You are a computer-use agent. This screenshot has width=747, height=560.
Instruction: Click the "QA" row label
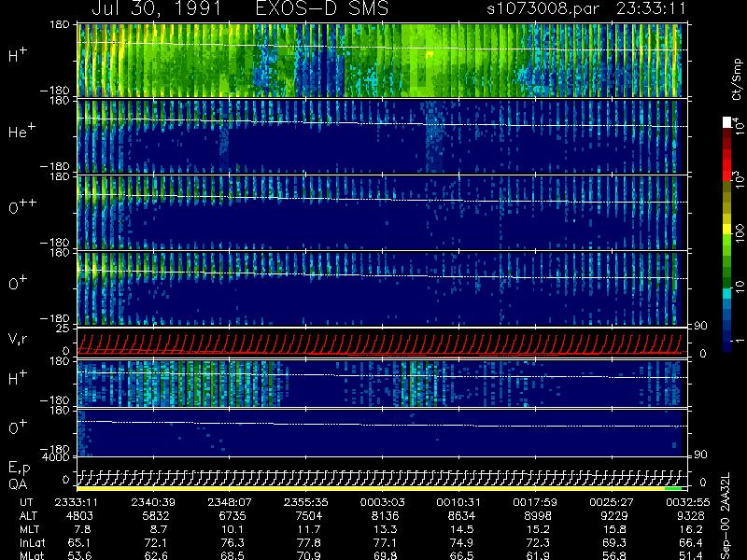18,484
